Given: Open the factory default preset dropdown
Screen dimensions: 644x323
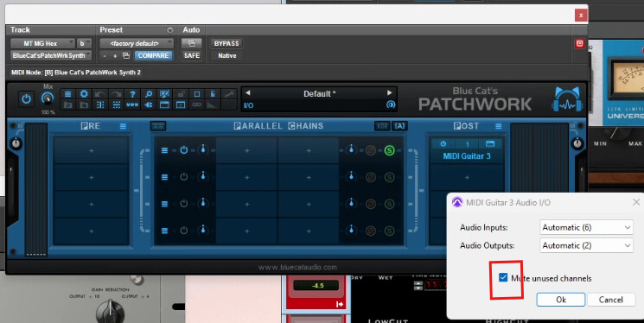Looking at the screenshot, I should tap(137, 43).
